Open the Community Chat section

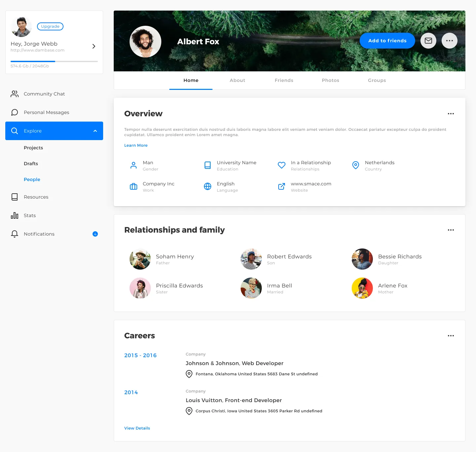44,94
